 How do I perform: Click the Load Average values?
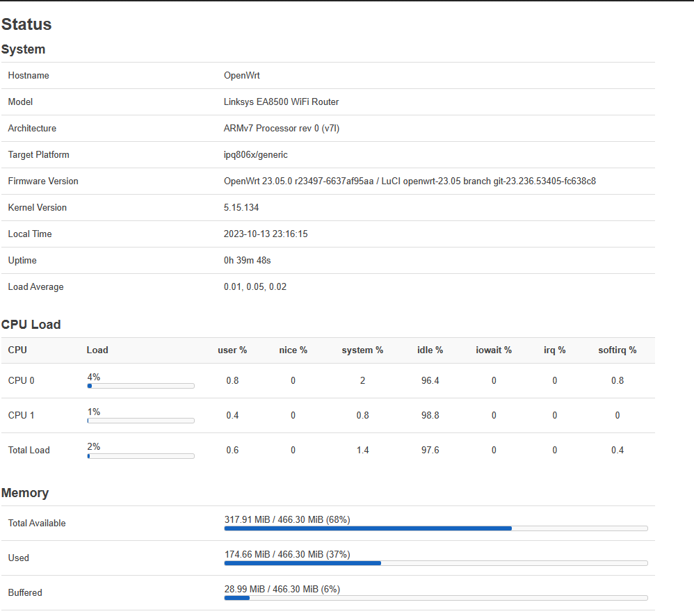pos(255,286)
